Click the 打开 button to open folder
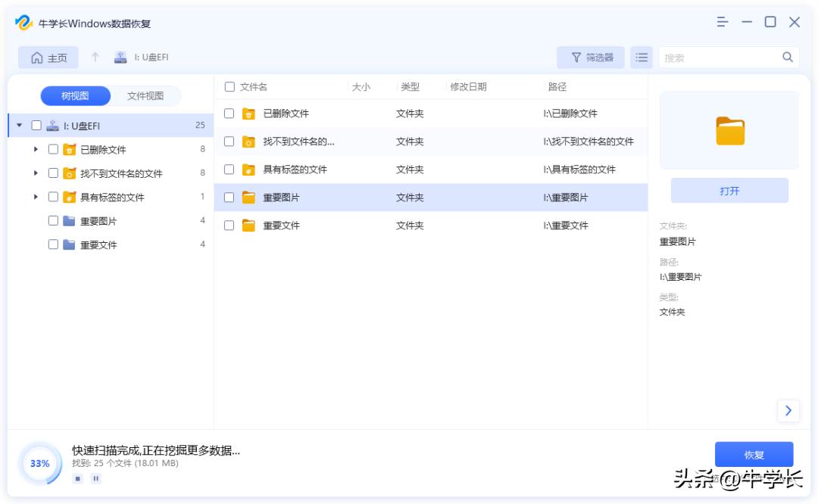This screenshot has width=818, height=504. tap(729, 190)
